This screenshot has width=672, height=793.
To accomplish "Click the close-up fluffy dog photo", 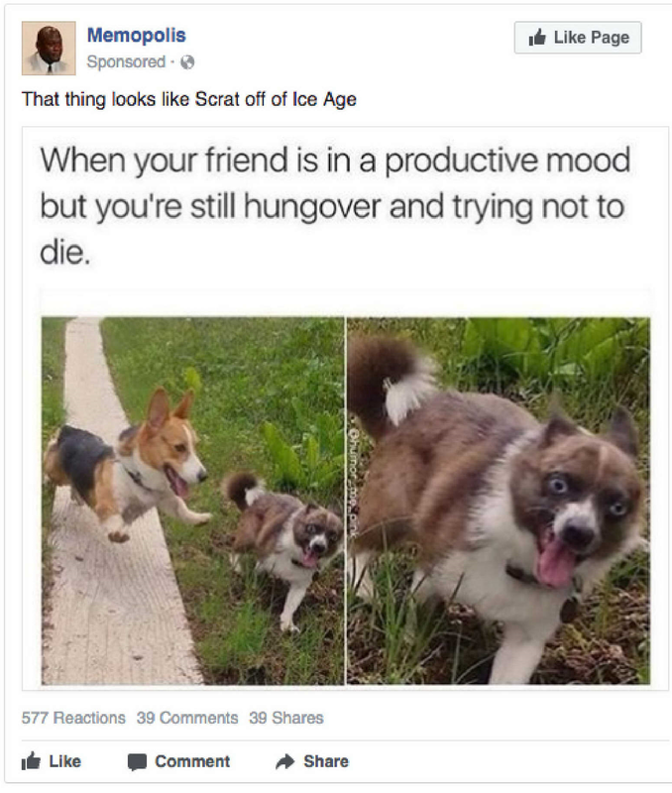I will pyautogui.click(x=499, y=501).
